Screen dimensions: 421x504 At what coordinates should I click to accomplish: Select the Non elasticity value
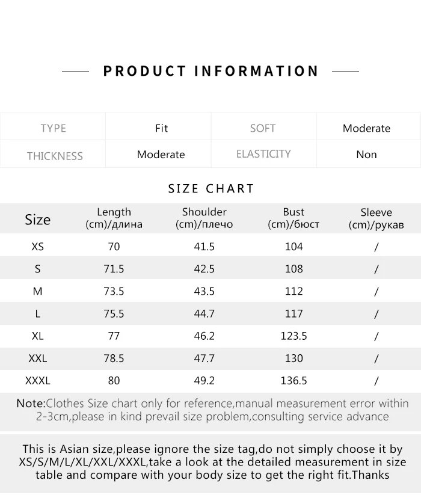pyautogui.click(x=366, y=155)
